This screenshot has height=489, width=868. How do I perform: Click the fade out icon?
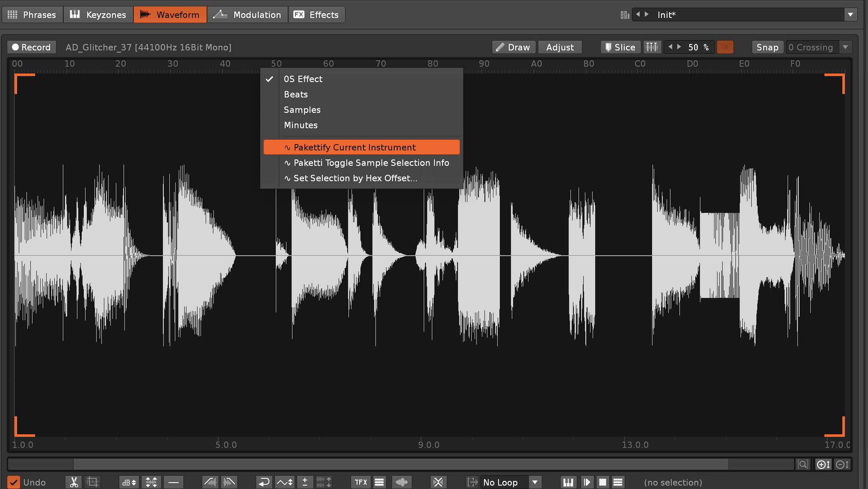(x=229, y=482)
